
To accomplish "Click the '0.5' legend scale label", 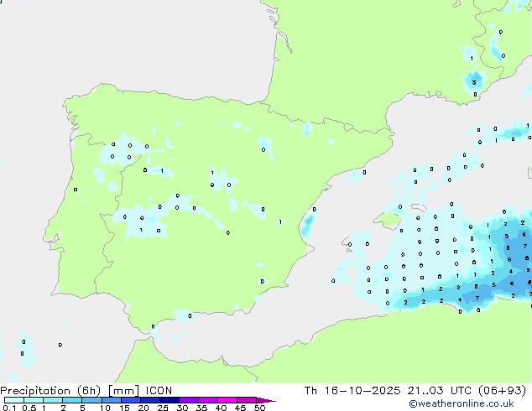I will (29, 408).
